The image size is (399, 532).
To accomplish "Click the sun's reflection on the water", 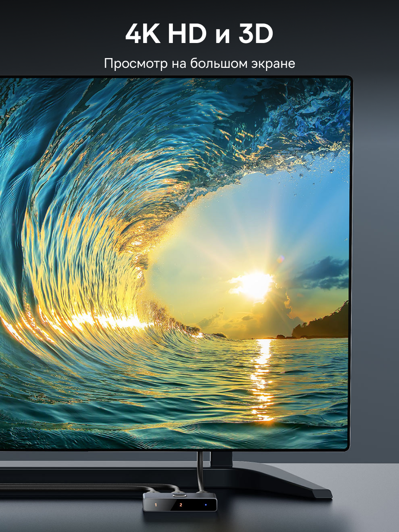I will pyautogui.click(x=263, y=377).
